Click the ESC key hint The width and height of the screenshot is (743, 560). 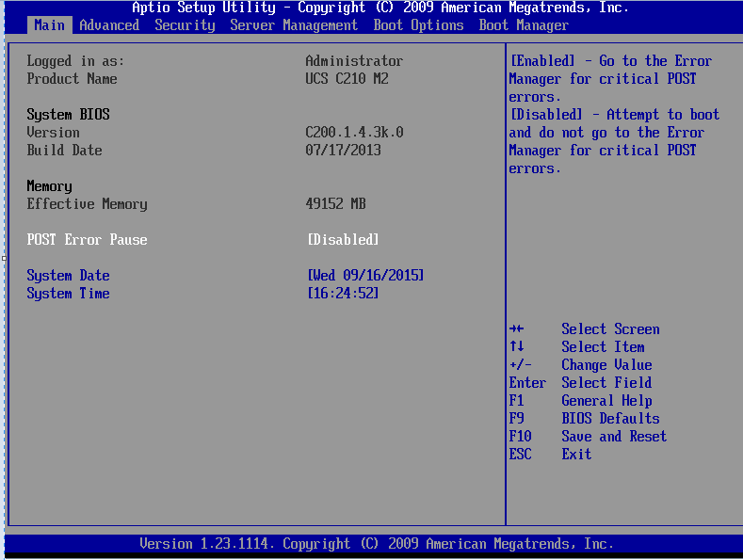521,454
